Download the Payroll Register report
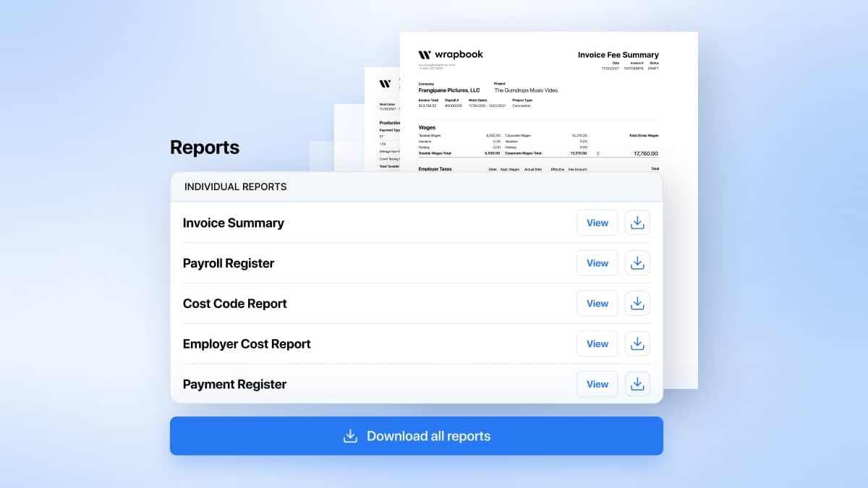Image resolution: width=868 pixels, height=488 pixels. pos(637,262)
